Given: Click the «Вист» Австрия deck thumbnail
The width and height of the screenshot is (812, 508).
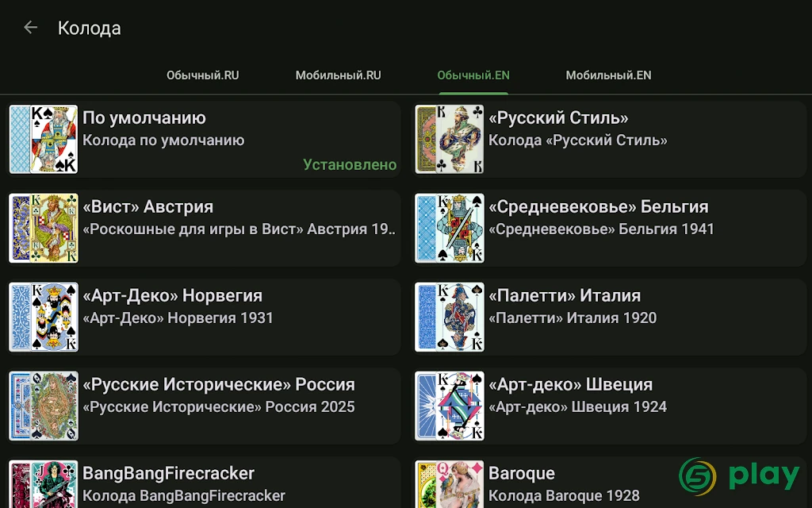Looking at the screenshot, I should (x=44, y=228).
